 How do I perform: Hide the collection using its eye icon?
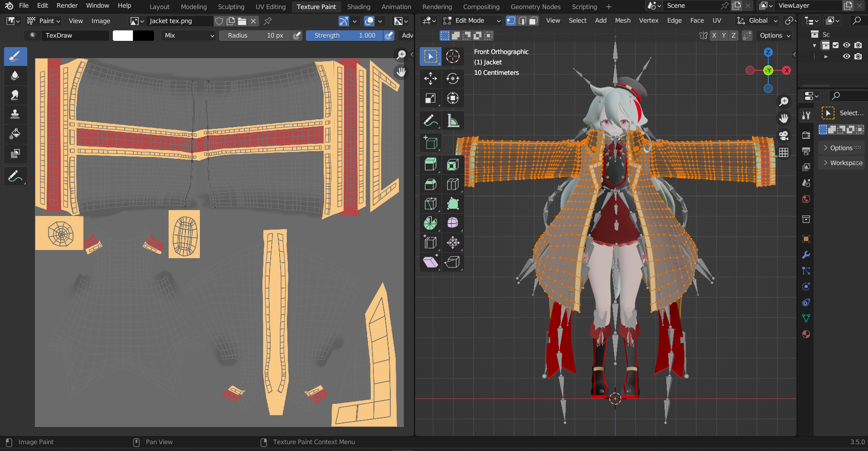(846, 45)
